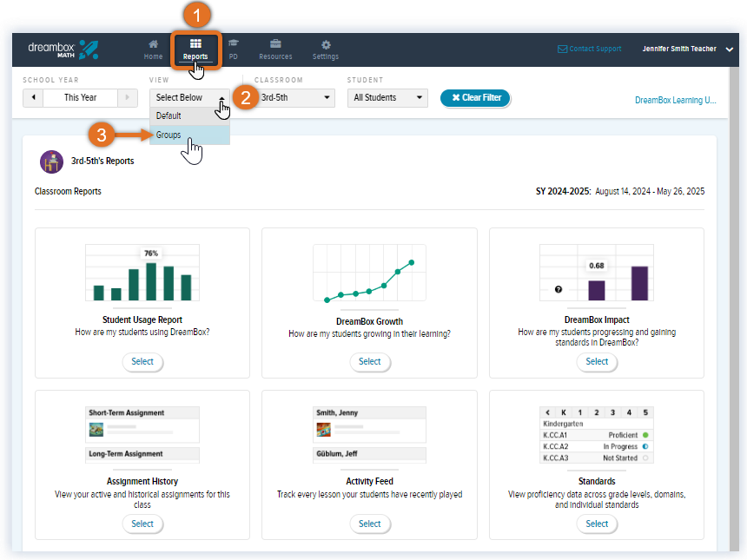
Task: Choose Default from the View list
Action: click(169, 115)
